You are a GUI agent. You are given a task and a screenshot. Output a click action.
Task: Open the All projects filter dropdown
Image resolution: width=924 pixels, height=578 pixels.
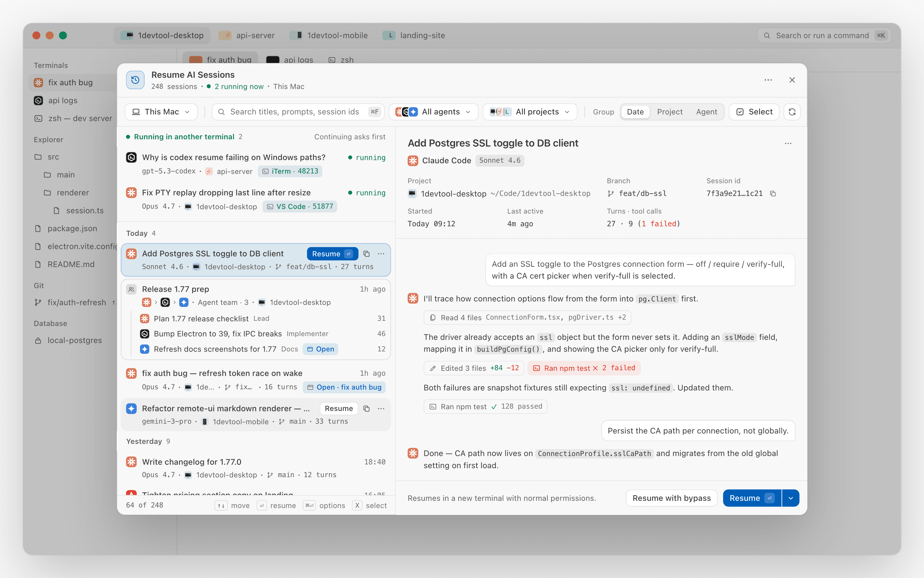(530, 112)
